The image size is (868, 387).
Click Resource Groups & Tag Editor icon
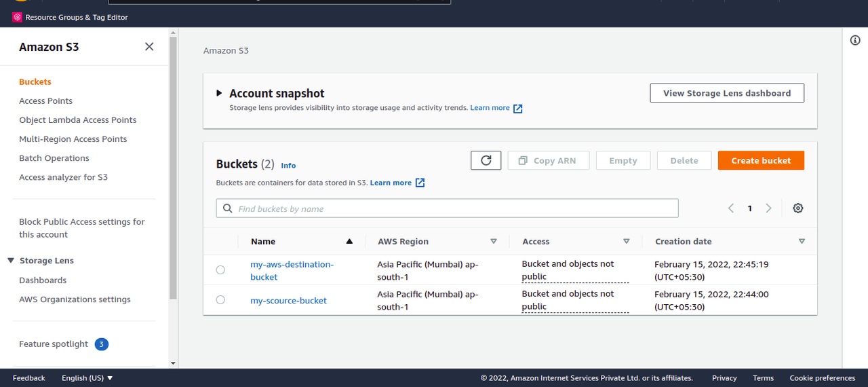coord(17,17)
